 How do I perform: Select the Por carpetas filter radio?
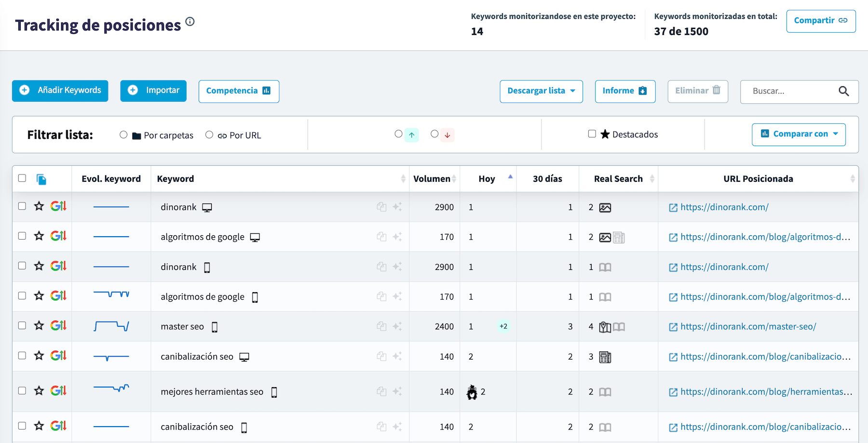123,134
